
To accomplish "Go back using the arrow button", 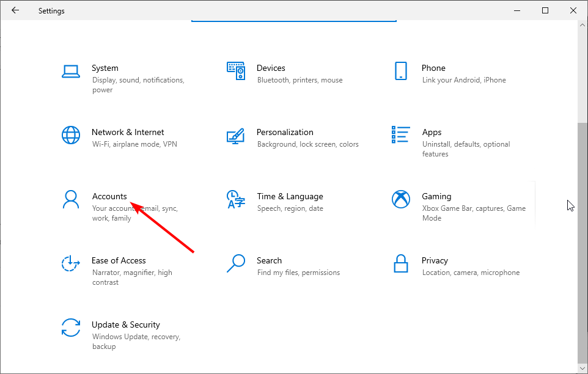I will pos(15,10).
